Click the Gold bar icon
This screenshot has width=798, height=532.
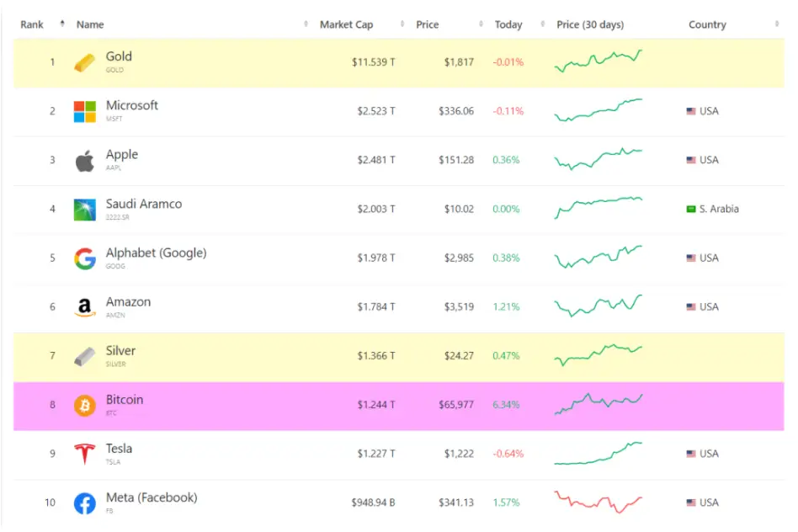click(x=84, y=62)
